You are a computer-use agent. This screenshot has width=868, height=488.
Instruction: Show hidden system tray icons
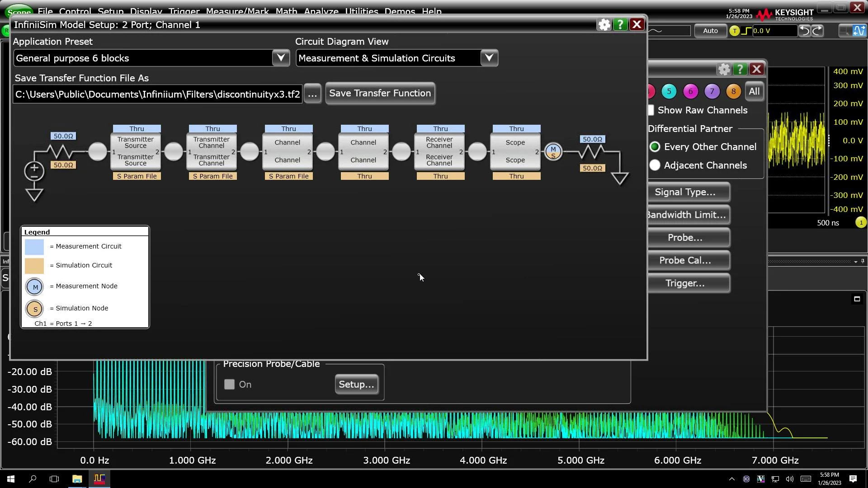click(732, 479)
